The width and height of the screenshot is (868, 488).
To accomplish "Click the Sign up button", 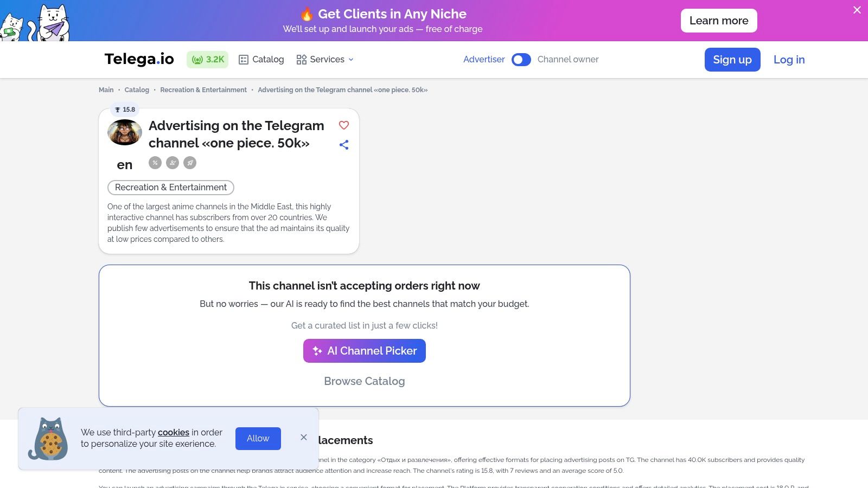I will coord(732,60).
